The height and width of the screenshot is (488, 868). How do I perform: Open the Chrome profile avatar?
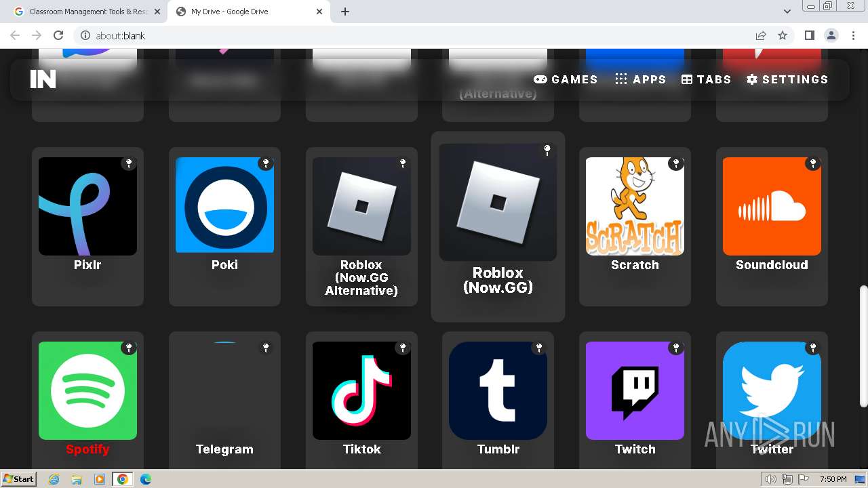(x=831, y=35)
